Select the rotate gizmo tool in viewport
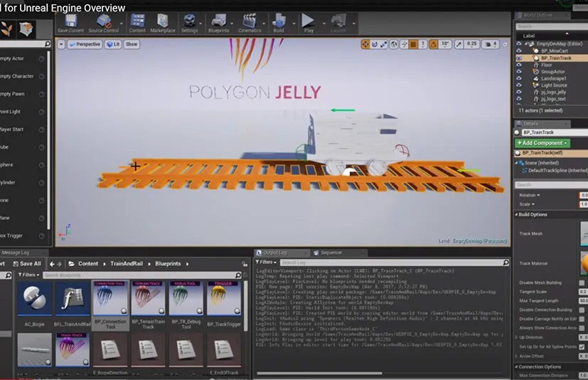Screen dimensions: 588x380 pos(374,44)
